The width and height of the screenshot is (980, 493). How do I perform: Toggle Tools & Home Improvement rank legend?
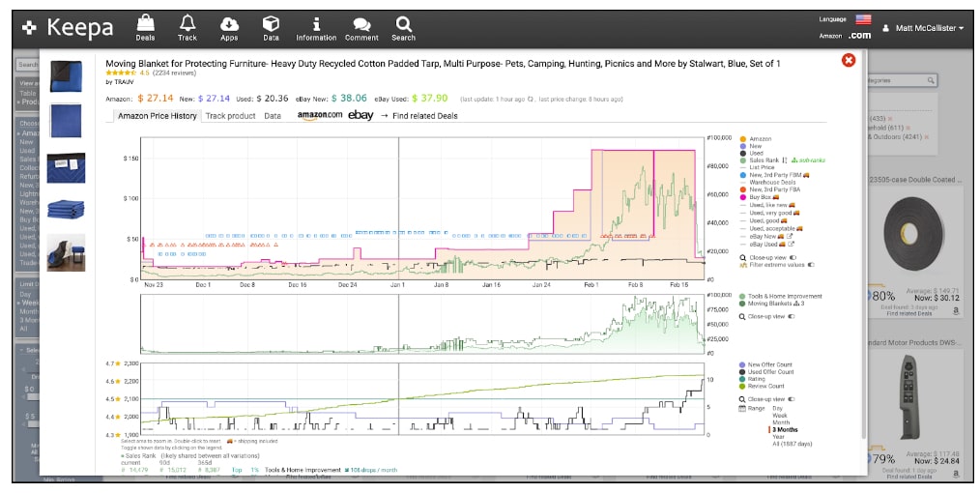tap(781, 296)
